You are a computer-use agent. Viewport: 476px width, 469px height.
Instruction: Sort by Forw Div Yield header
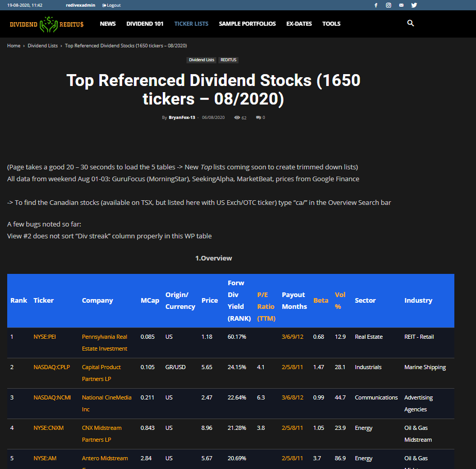[239, 300]
